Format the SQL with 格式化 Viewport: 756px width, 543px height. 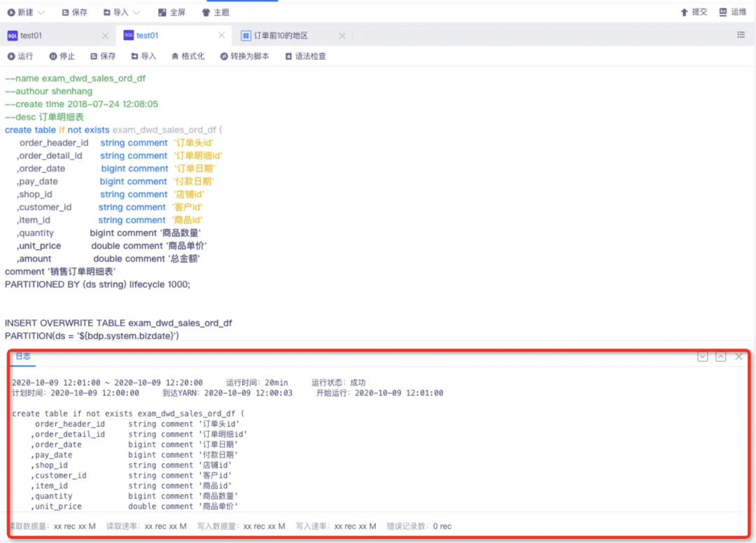point(188,57)
